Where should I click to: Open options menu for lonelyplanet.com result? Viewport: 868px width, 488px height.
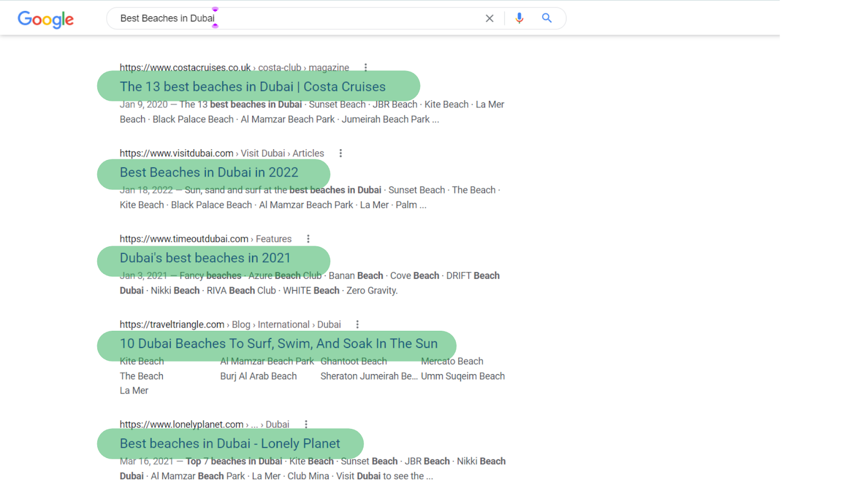pyautogui.click(x=306, y=424)
